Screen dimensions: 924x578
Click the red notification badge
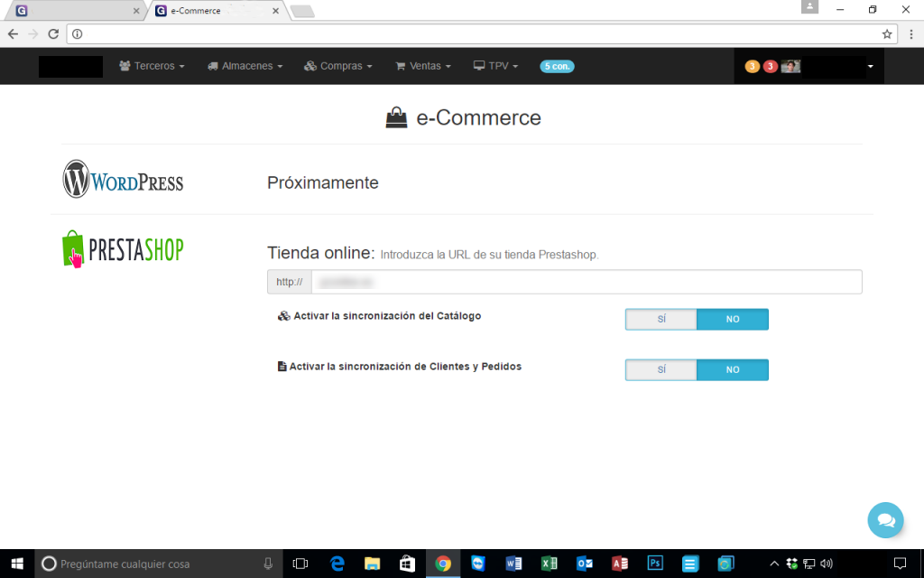point(770,66)
